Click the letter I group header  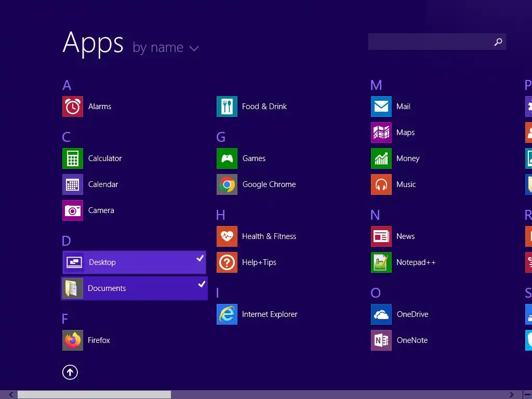[x=218, y=293]
